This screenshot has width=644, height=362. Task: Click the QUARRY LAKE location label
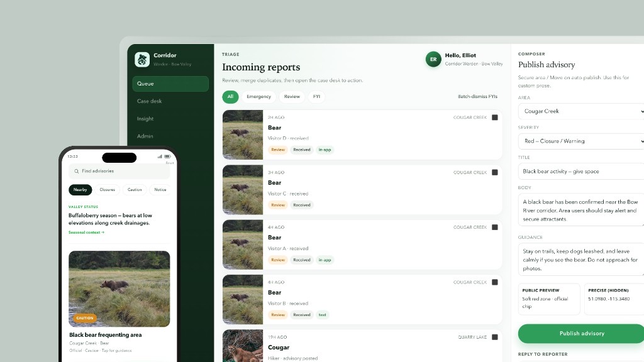(x=472, y=337)
